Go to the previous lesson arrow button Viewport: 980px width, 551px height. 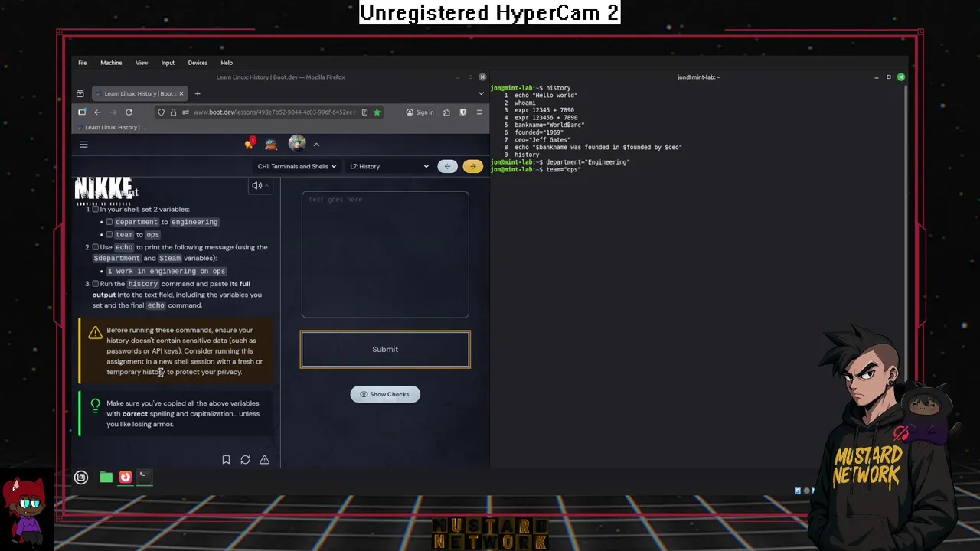448,166
